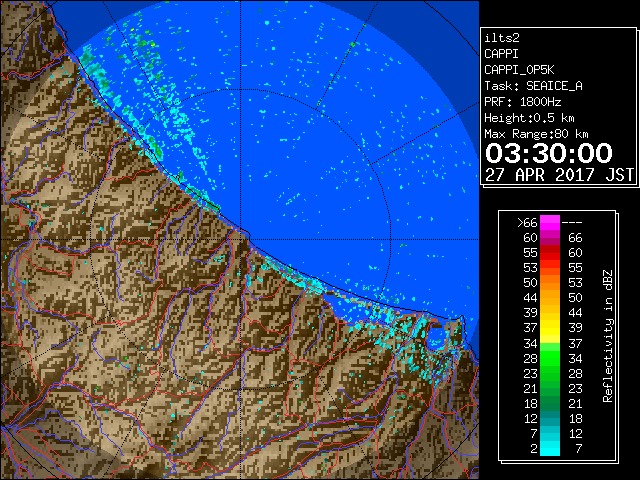This screenshot has width=640, height=480.
Task: Click the 'ilts2' radar site label
Action: click(x=502, y=38)
